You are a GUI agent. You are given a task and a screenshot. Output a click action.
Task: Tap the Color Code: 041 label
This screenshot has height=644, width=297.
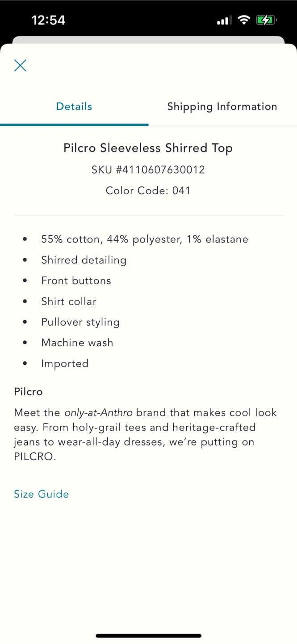148,191
